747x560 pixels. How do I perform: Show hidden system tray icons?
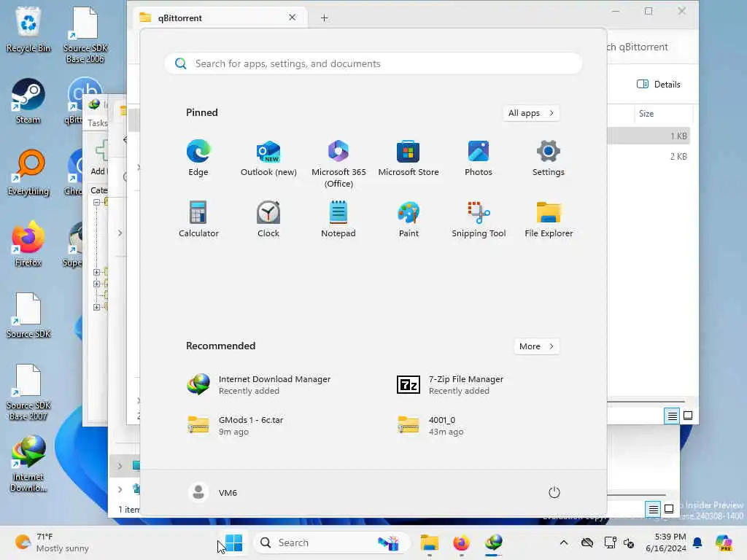coord(564,542)
